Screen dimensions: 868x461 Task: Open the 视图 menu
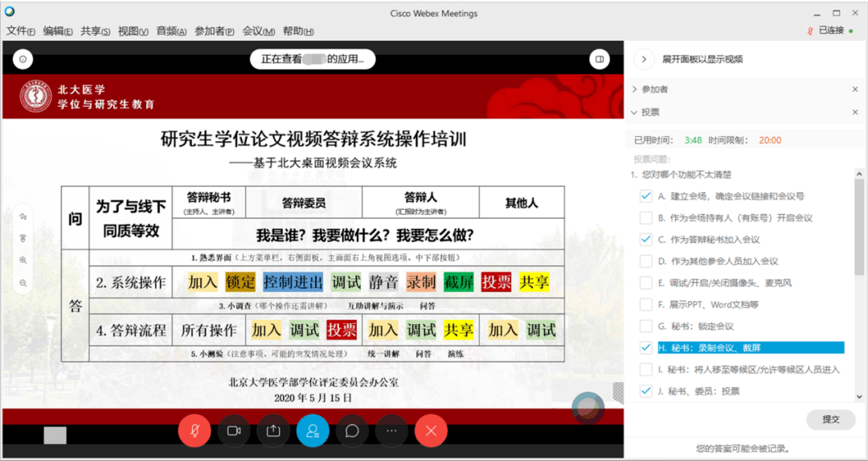133,31
